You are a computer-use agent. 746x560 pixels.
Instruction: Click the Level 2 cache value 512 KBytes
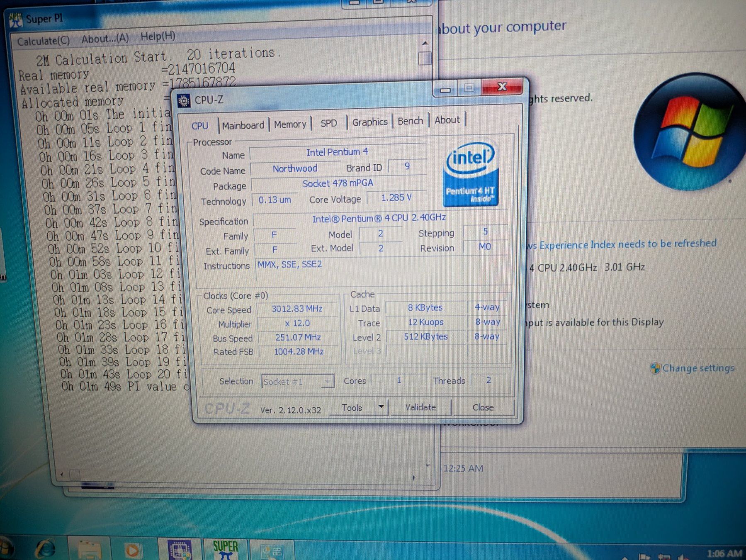click(x=426, y=336)
